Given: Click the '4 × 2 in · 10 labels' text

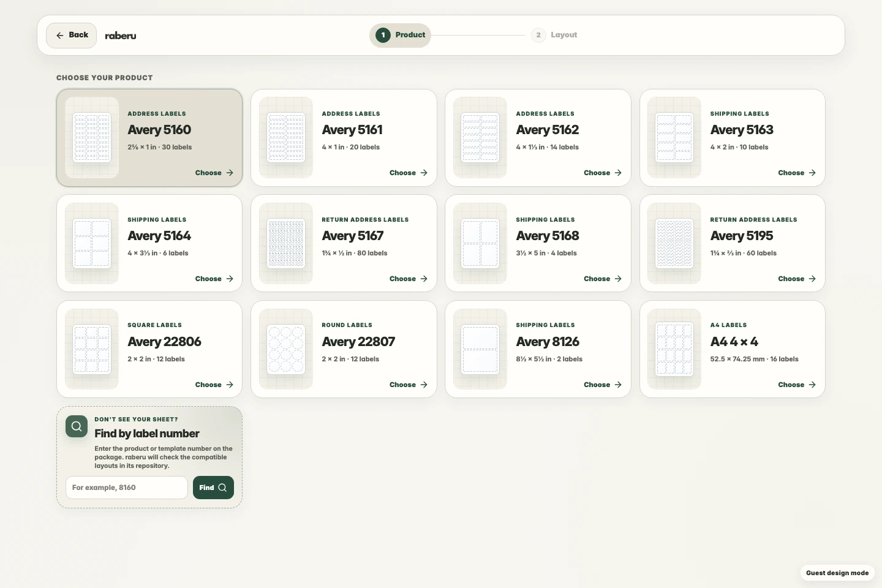Looking at the screenshot, I should tap(739, 147).
